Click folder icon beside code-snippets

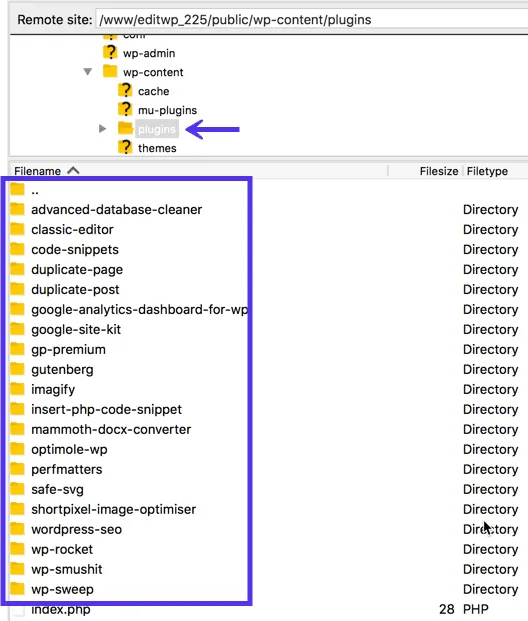tap(17, 249)
